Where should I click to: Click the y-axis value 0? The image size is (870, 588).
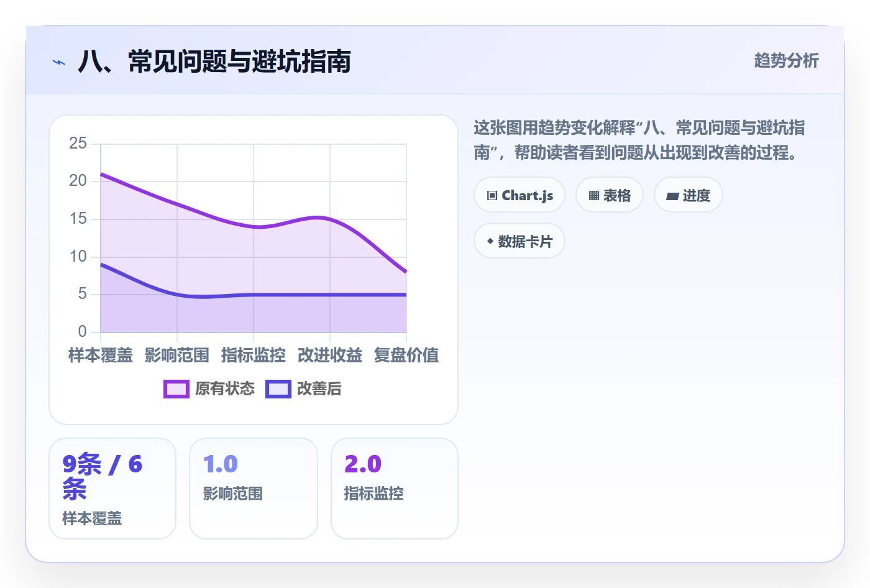coord(82,331)
